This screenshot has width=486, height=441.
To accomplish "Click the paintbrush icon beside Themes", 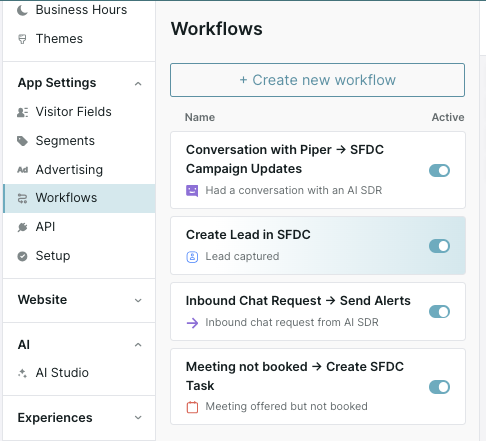I will pos(22,39).
